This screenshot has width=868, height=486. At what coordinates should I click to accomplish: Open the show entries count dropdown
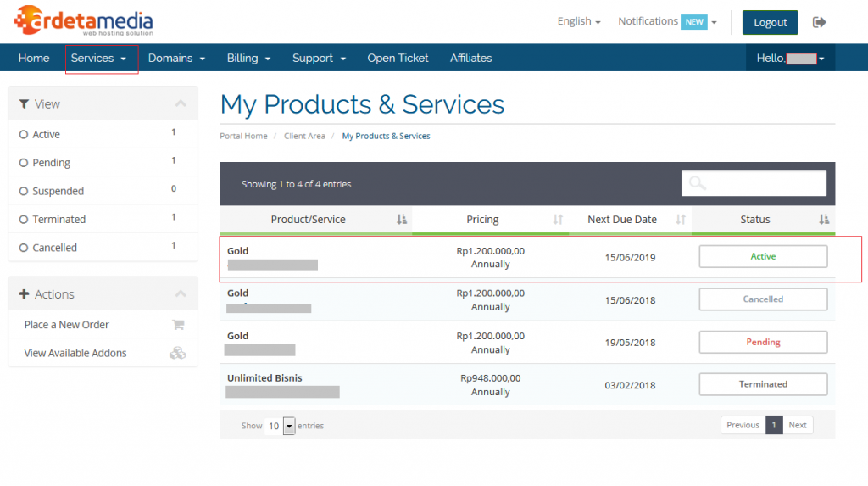click(281, 426)
